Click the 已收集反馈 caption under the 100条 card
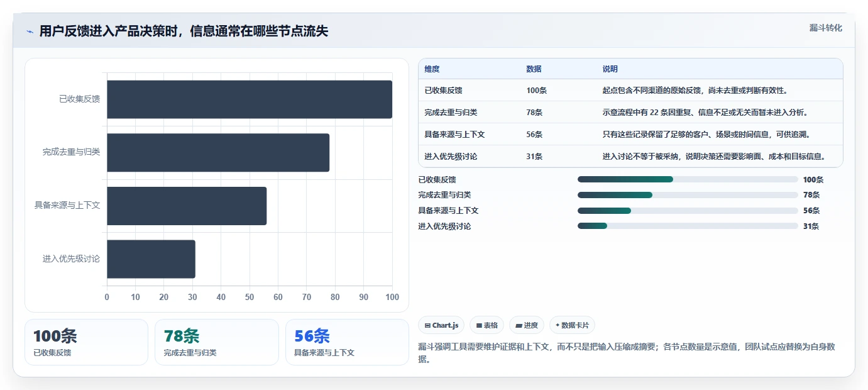 [52, 352]
